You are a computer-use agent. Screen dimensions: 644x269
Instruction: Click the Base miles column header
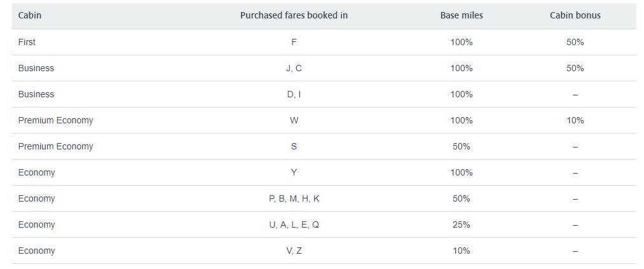pyautogui.click(x=461, y=15)
